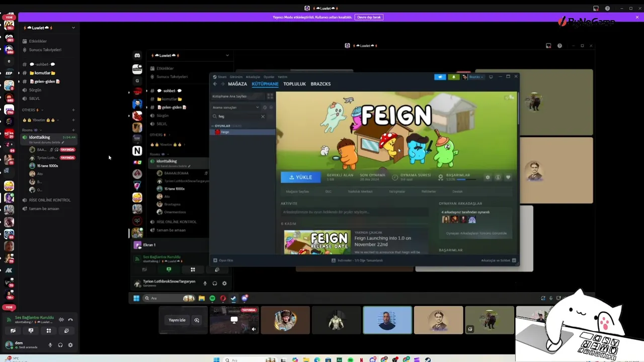Open Windows Start on bottom taskbar

click(216, 359)
